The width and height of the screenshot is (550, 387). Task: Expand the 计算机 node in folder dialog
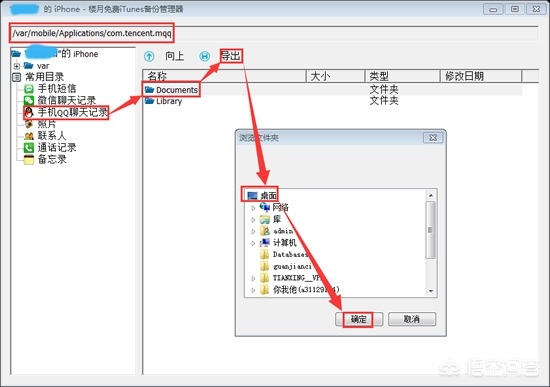click(253, 243)
